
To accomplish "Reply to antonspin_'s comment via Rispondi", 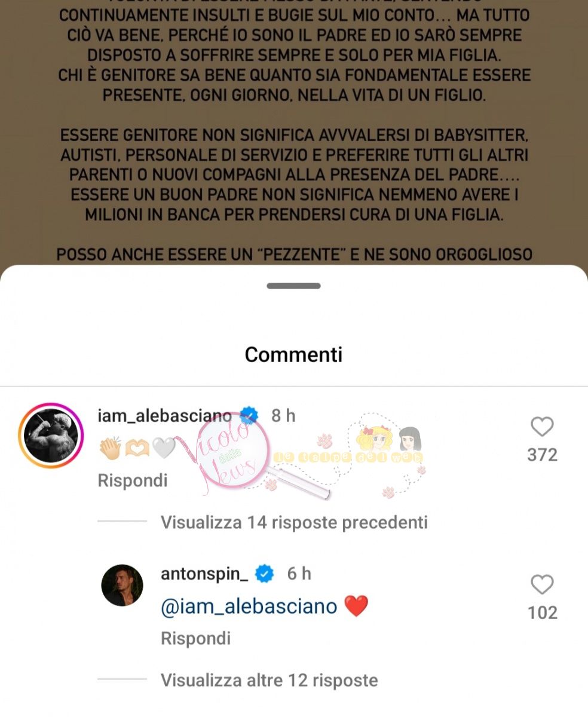I will (x=195, y=638).
